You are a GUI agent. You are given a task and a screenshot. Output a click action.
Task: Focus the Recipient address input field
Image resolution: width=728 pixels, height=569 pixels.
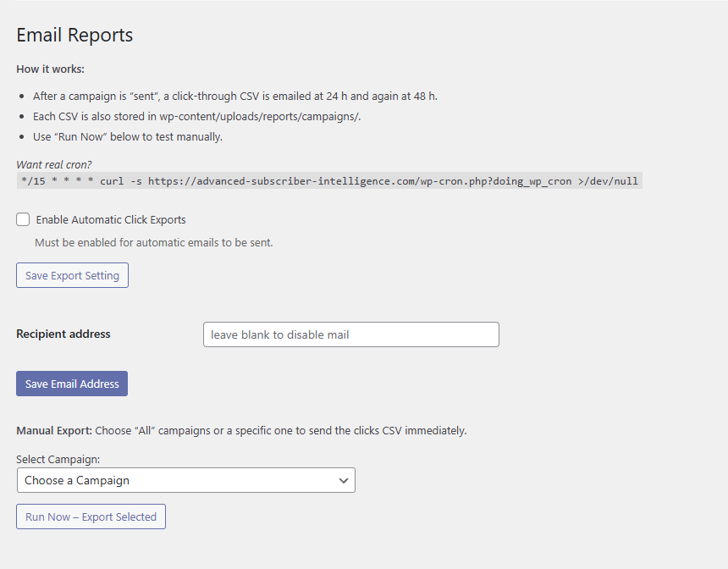tap(351, 334)
